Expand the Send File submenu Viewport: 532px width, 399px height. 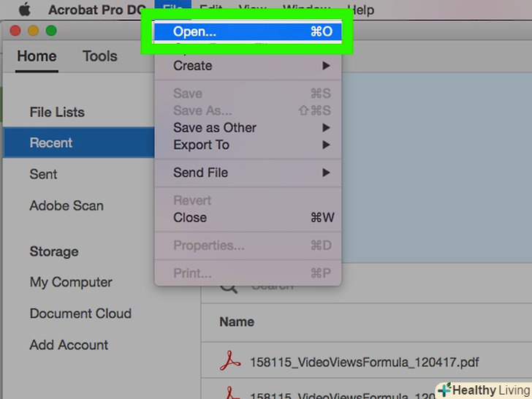click(x=248, y=172)
